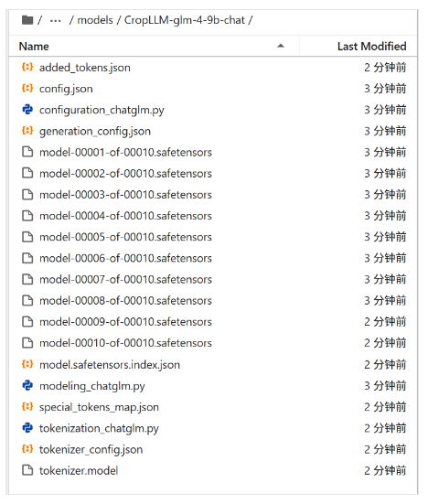Viewport: 428px width, 504px height.
Task: Click modified time of modeling_chatglm.py
Action: coord(385,386)
